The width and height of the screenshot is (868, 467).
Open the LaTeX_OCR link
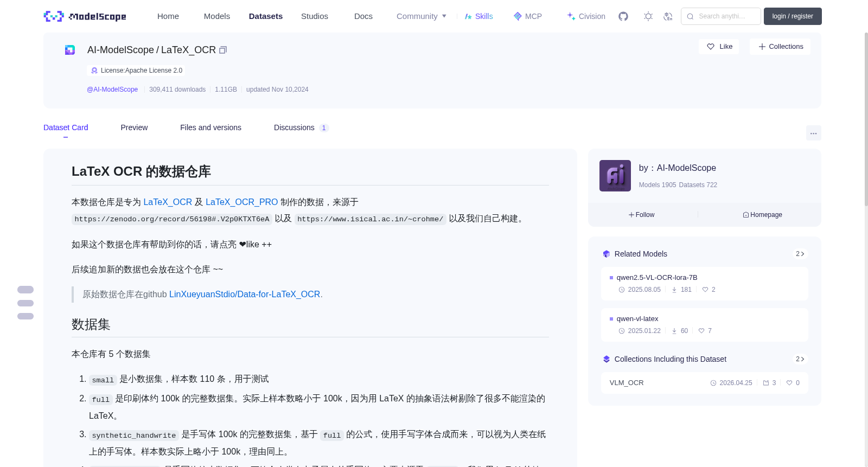click(168, 202)
